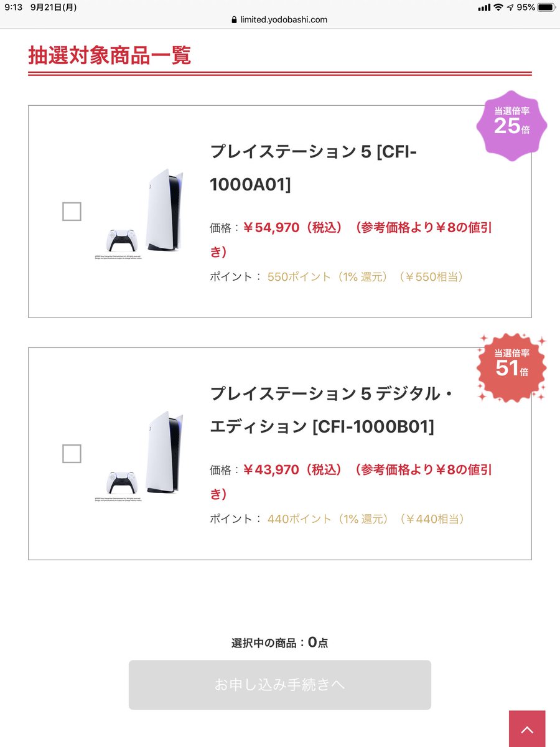Tap the ¥54,970 price text
The width and height of the screenshot is (560, 747).
point(271,227)
